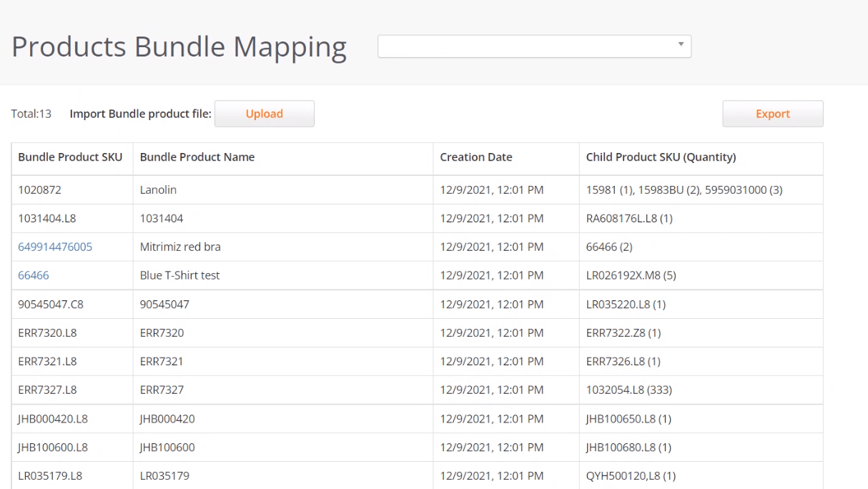Select the Bundle Product Name column header

pyautogui.click(x=197, y=157)
